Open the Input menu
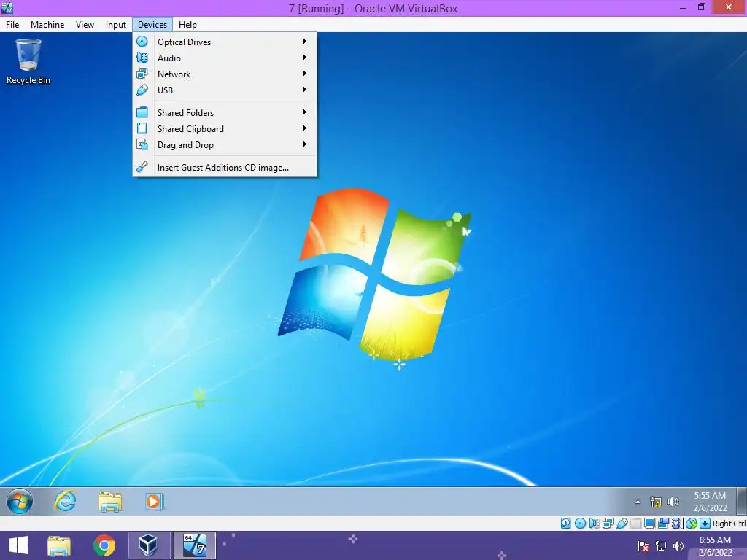 point(116,25)
